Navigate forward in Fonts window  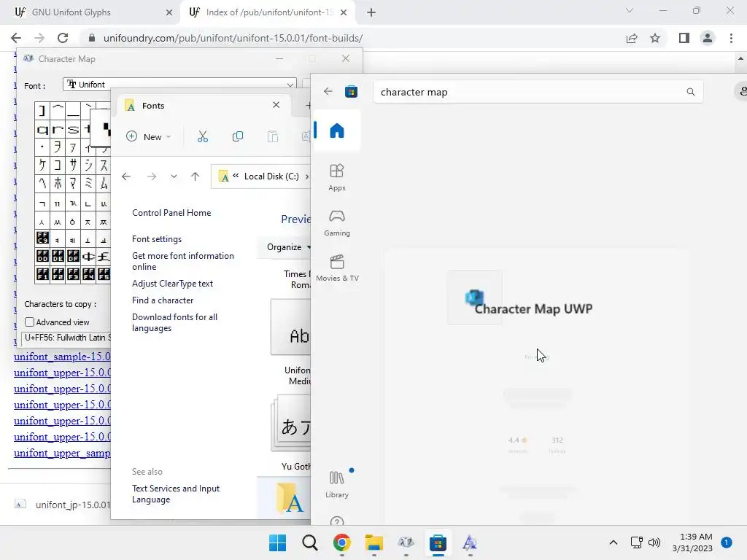[x=152, y=176]
